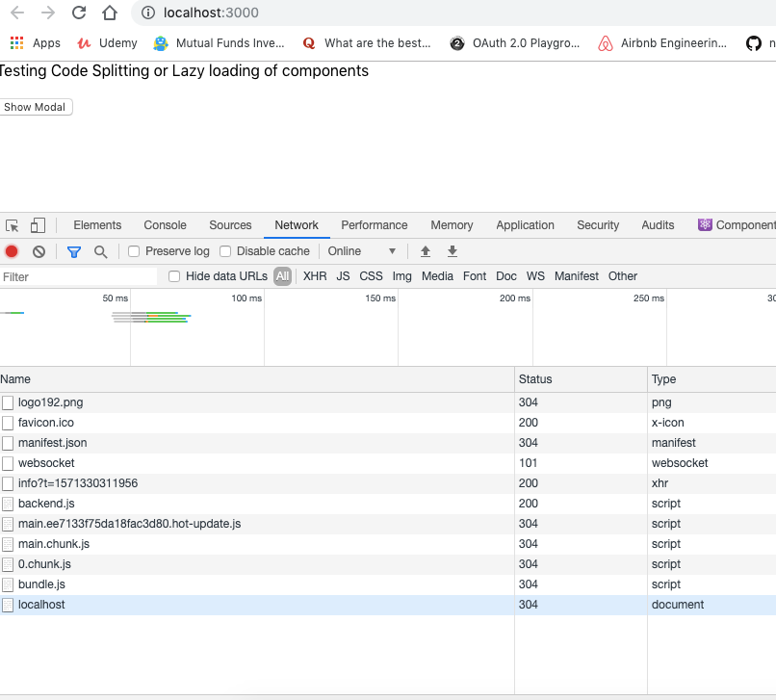Click the Show Modal button
Screen dimensions: 776x700
tap(36, 107)
